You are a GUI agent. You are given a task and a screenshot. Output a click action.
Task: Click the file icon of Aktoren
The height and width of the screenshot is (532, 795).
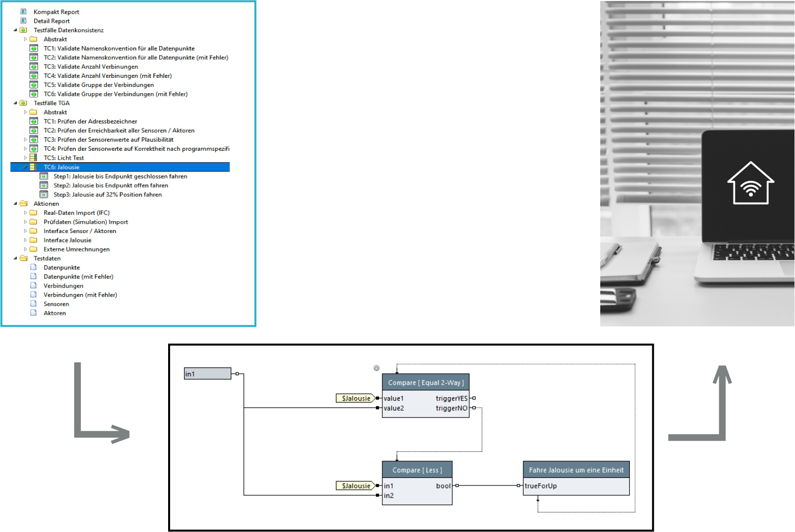[33, 313]
